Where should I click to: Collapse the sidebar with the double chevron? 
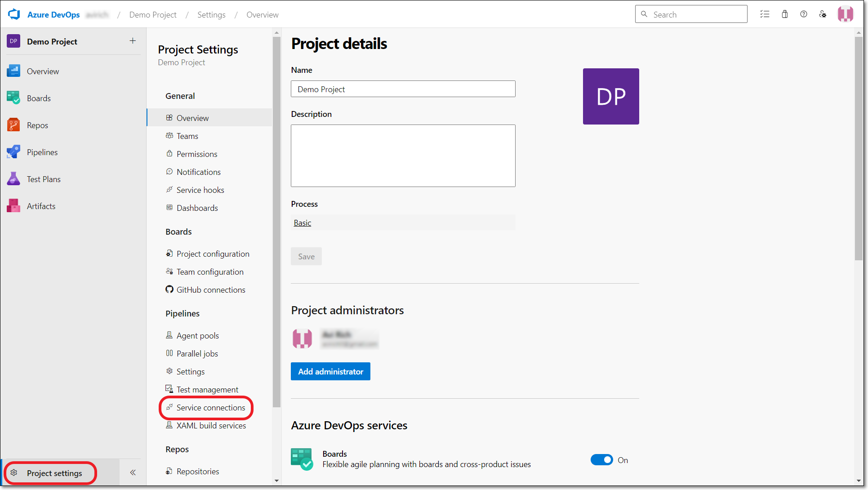pos(133,472)
